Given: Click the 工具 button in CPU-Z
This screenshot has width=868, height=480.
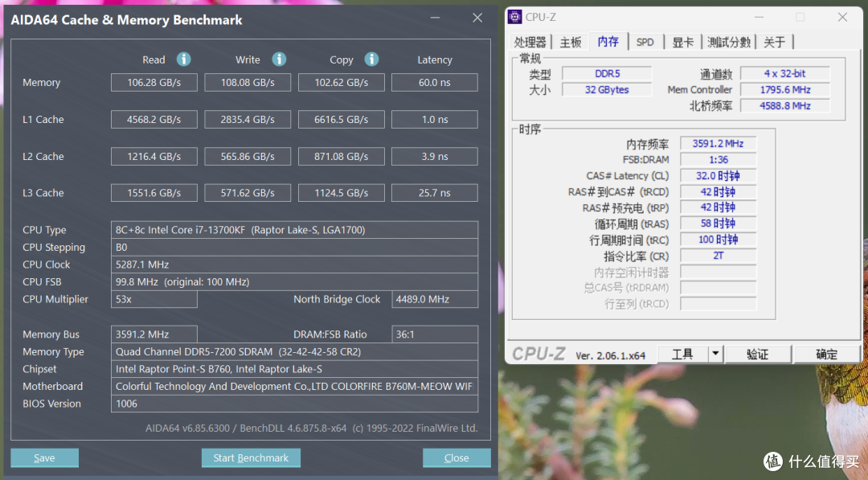Looking at the screenshot, I should click(682, 354).
